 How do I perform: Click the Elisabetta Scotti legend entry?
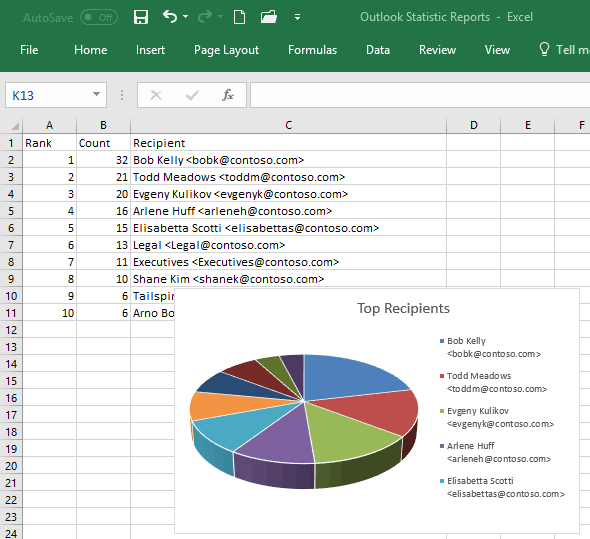click(502, 487)
